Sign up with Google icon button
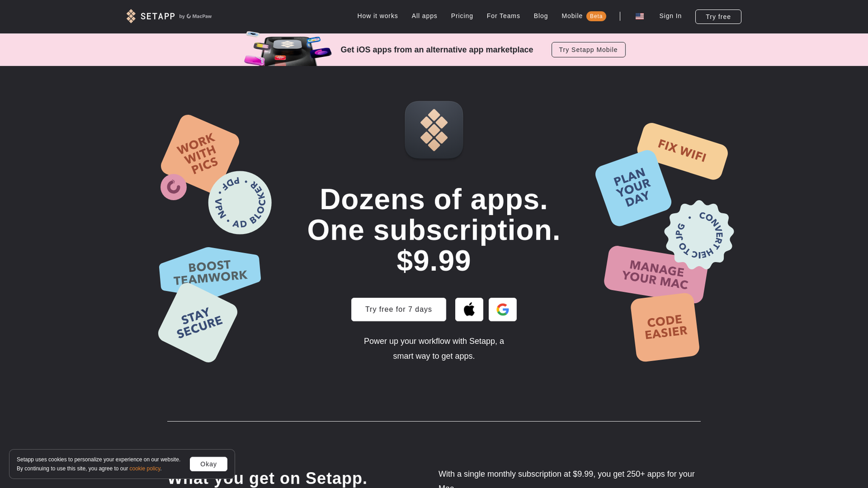This screenshot has width=868, height=488. pos(503,310)
